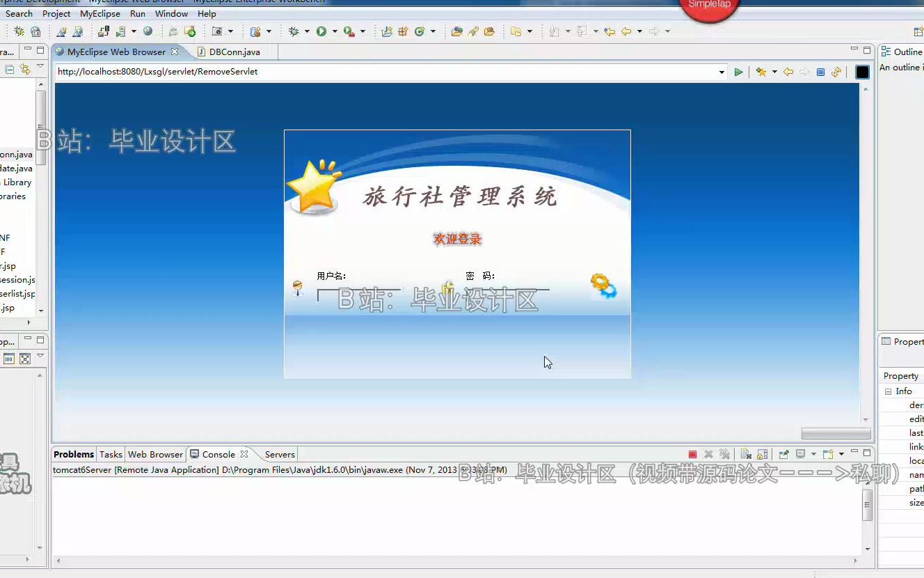Click the green Go arrow to load URL
Screen dimensions: 924x578
739,72
